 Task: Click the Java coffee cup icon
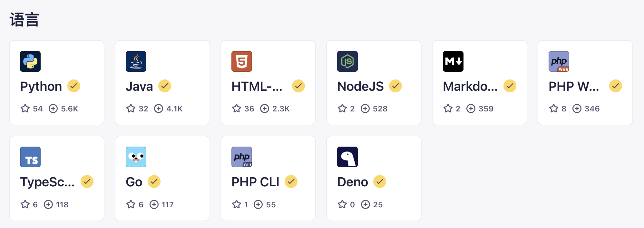click(136, 61)
